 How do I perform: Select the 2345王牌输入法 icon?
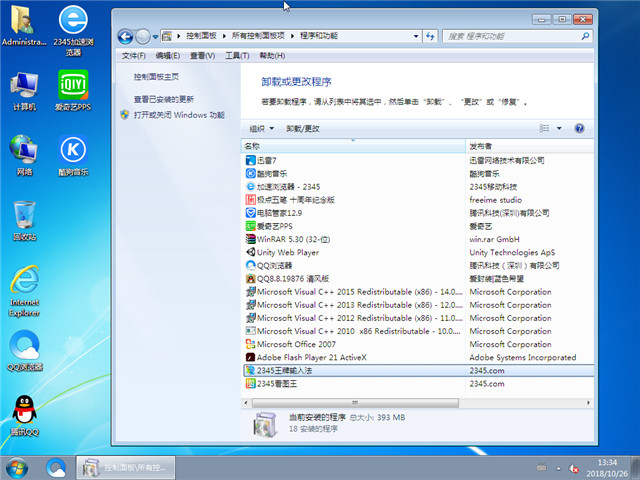click(x=250, y=370)
